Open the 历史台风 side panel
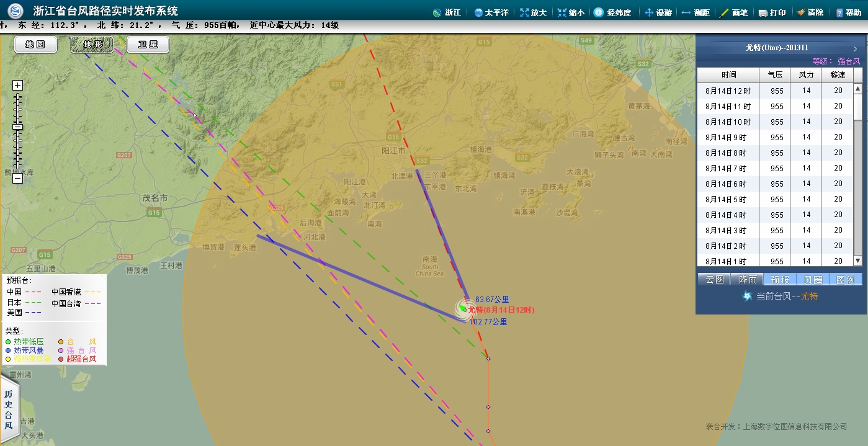 click(9, 409)
